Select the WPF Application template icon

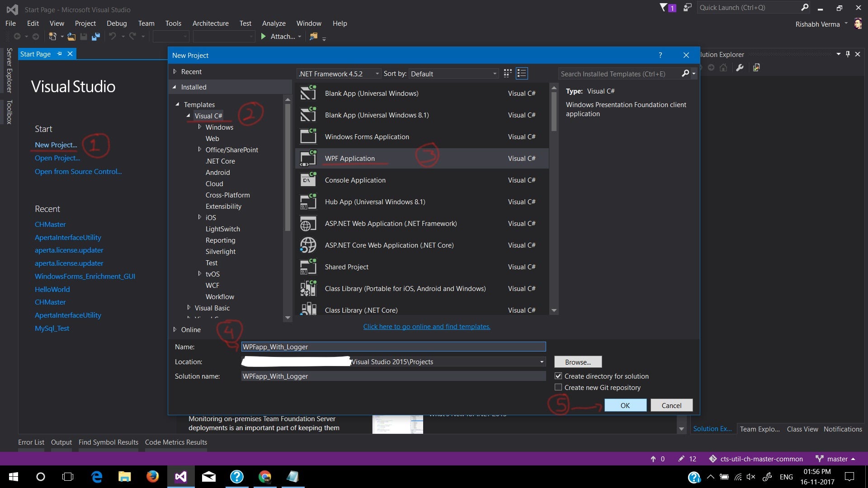(308, 158)
